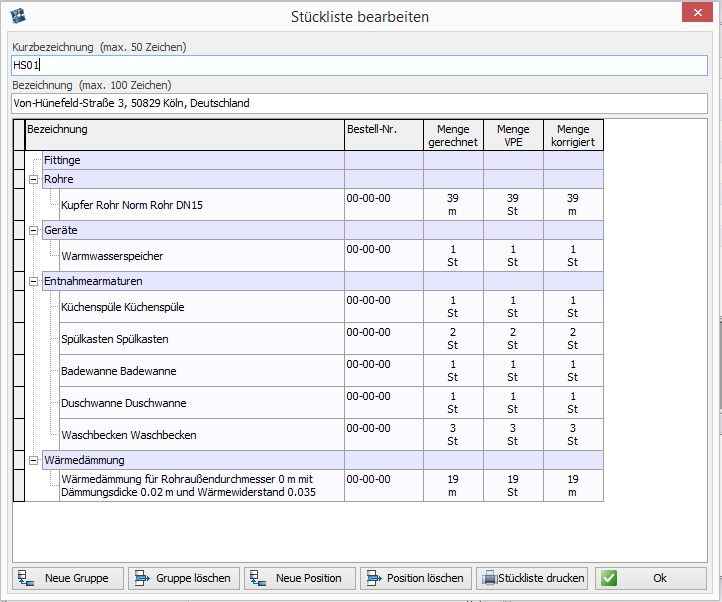Image resolution: width=722 pixels, height=602 pixels.
Task: Click Menge korrigiert 3 St for Waschbecken
Action: pos(573,435)
